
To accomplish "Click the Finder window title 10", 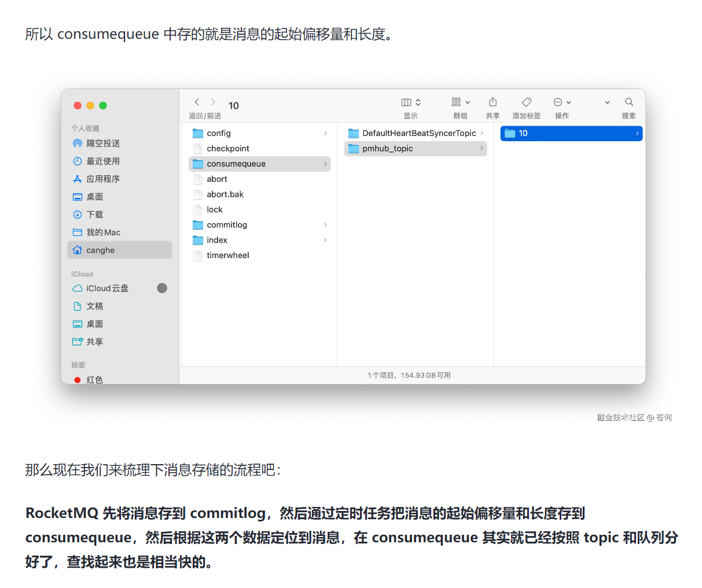I will 234,105.
